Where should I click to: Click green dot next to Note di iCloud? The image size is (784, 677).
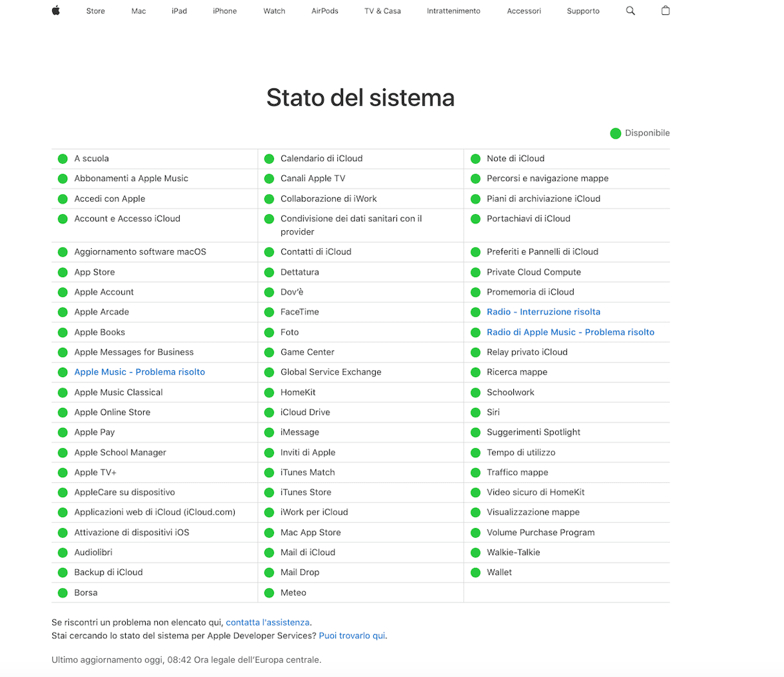[x=476, y=159]
